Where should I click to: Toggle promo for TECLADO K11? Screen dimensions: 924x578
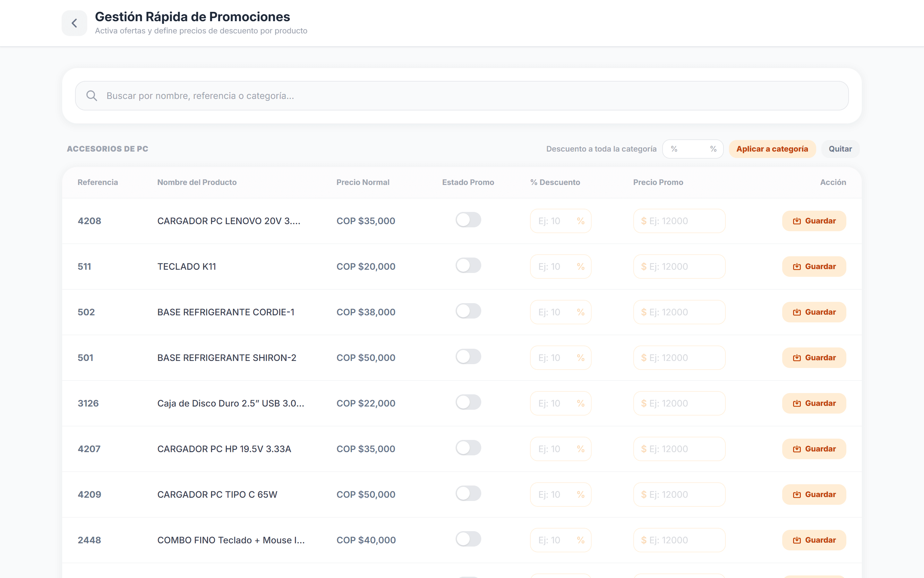(x=468, y=265)
